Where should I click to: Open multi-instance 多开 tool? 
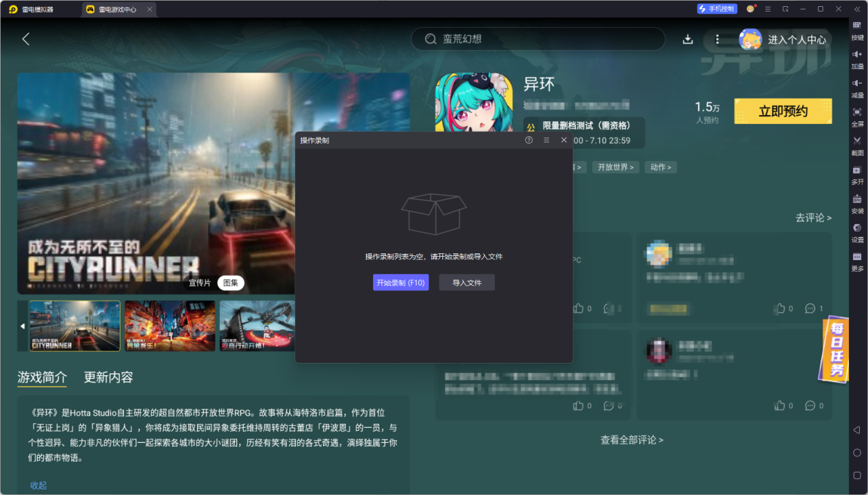857,174
